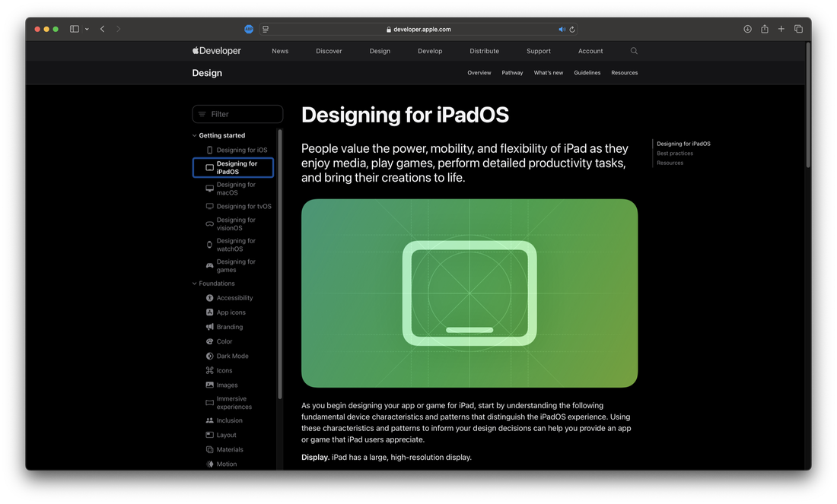Viewport: 837px width, 504px height.
Task: Open Designing for visionOS headset icon
Action: pyautogui.click(x=209, y=224)
